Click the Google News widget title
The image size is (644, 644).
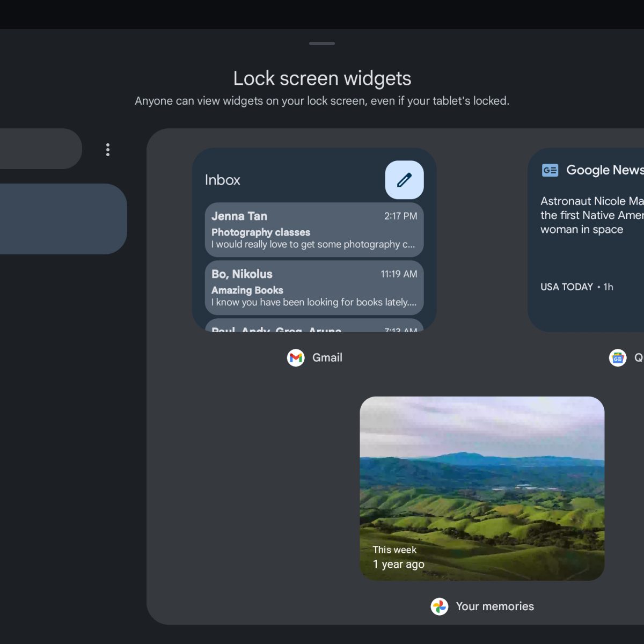click(x=604, y=170)
